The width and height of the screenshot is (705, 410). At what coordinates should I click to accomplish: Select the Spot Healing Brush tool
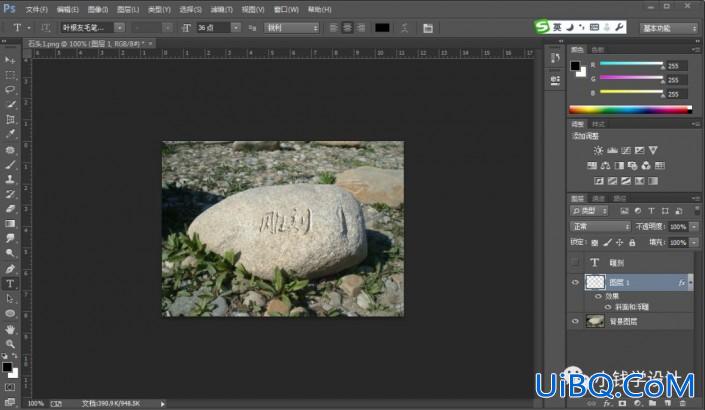pyautogui.click(x=10, y=150)
